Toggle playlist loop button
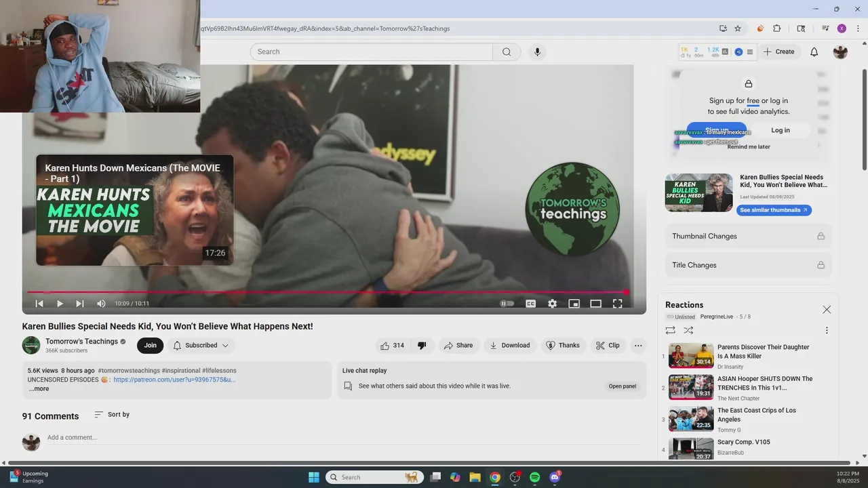This screenshot has height=488, width=868. tap(671, 331)
